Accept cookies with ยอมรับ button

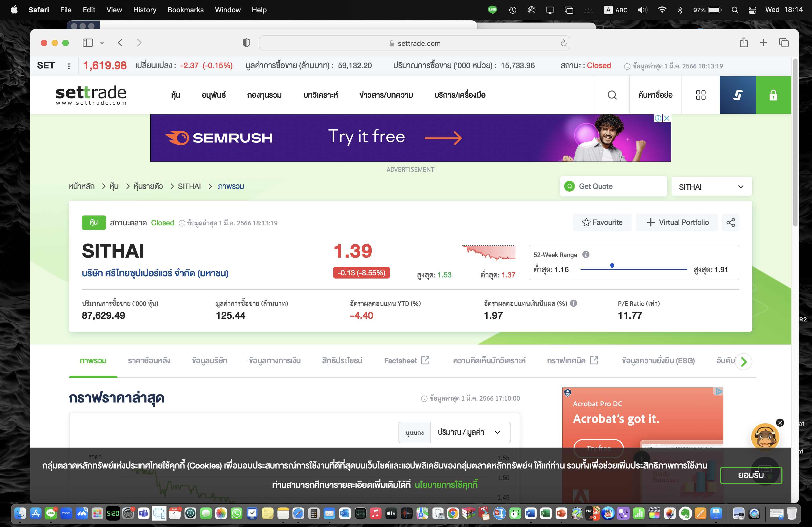point(751,475)
